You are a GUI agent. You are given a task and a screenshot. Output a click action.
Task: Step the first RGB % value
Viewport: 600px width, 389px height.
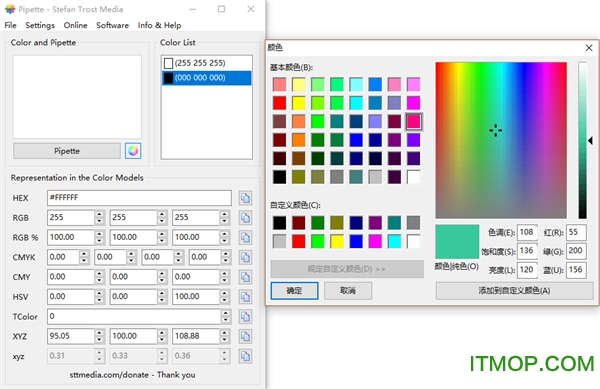pyautogui.click(x=99, y=238)
